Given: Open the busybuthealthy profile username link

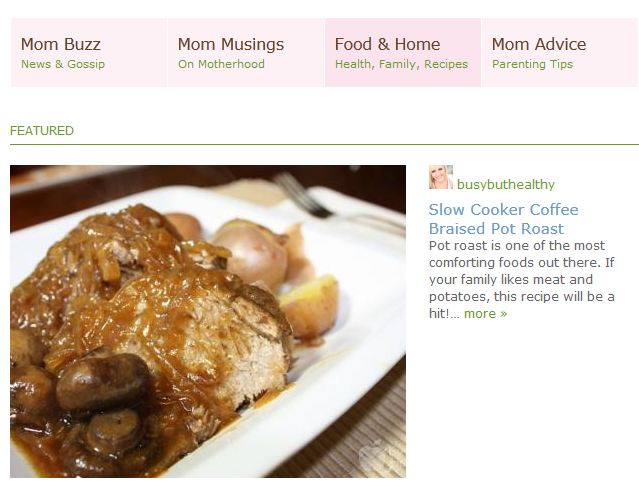Looking at the screenshot, I should [506, 185].
